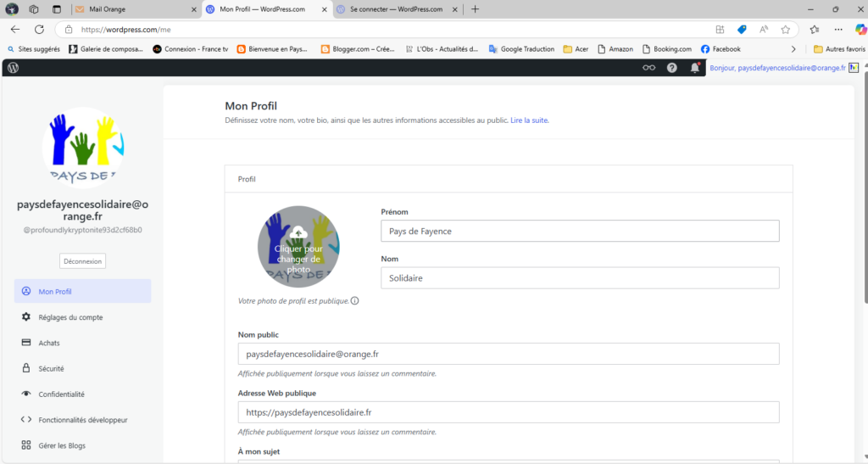Screen dimensions: 868x464
Task: Go to Achats in the sidebar
Action: click(x=49, y=343)
